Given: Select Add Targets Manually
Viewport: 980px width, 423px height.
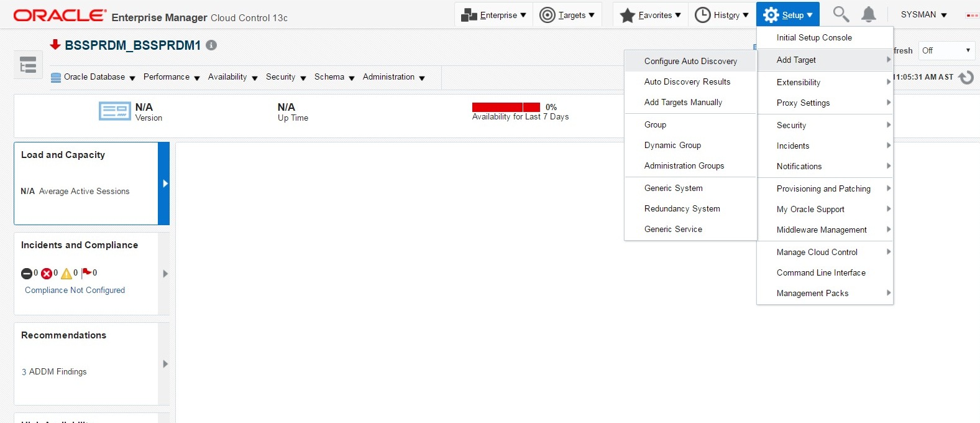Looking at the screenshot, I should 690,102.
